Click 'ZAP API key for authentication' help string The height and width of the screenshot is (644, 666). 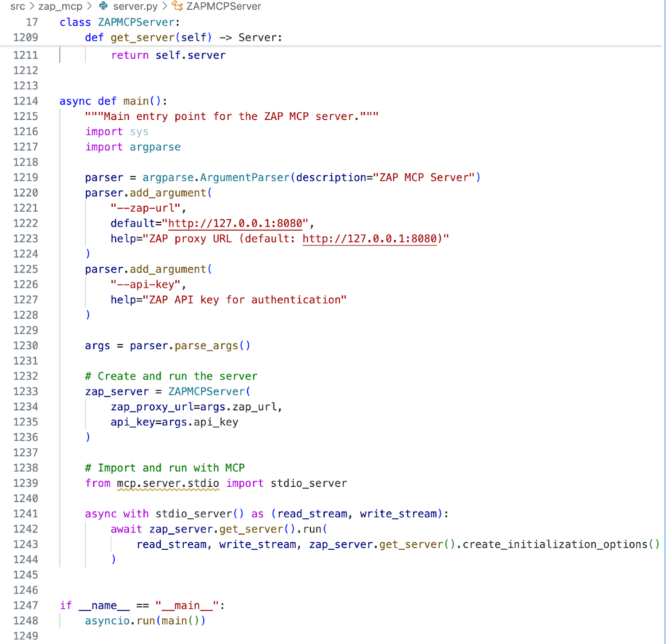(x=245, y=300)
